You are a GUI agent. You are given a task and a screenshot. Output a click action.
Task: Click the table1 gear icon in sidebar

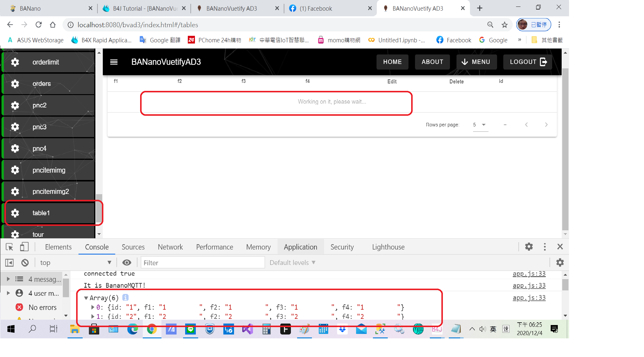(15, 213)
